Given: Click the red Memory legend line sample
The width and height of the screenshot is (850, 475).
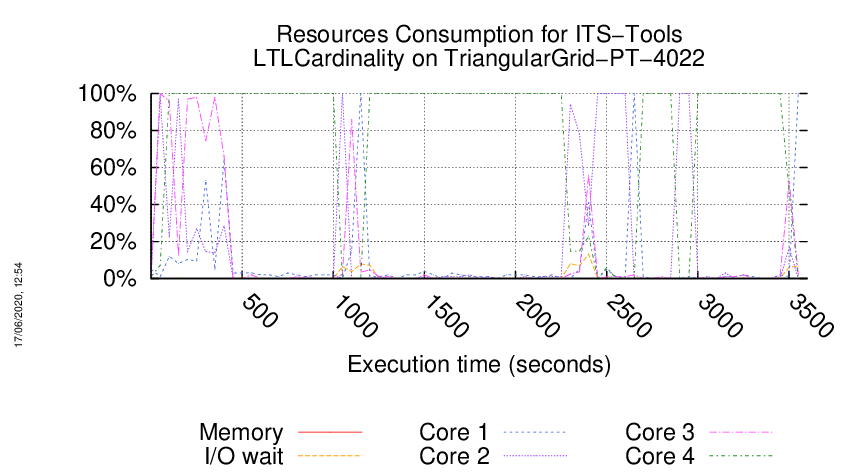Looking at the screenshot, I should 330,432.
